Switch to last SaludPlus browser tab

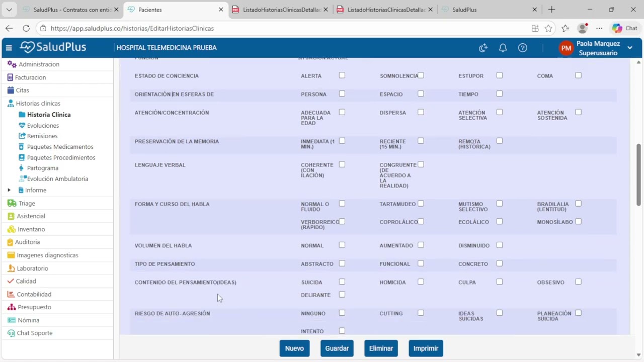tap(490, 10)
